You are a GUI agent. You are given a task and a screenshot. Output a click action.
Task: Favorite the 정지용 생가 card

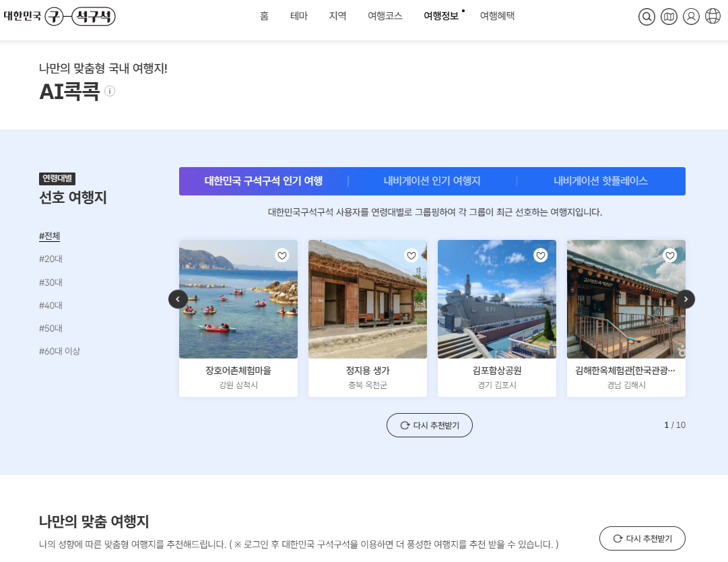pyautogui.click(x=411, y=255)
